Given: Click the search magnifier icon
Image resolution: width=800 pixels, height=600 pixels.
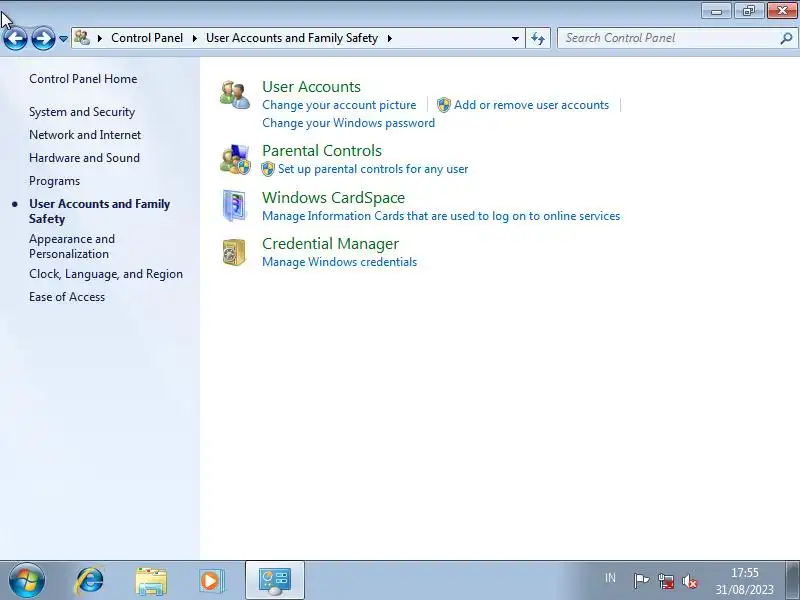Looking at the screenshot, I should pyautogui.click(x=786, y=38).
